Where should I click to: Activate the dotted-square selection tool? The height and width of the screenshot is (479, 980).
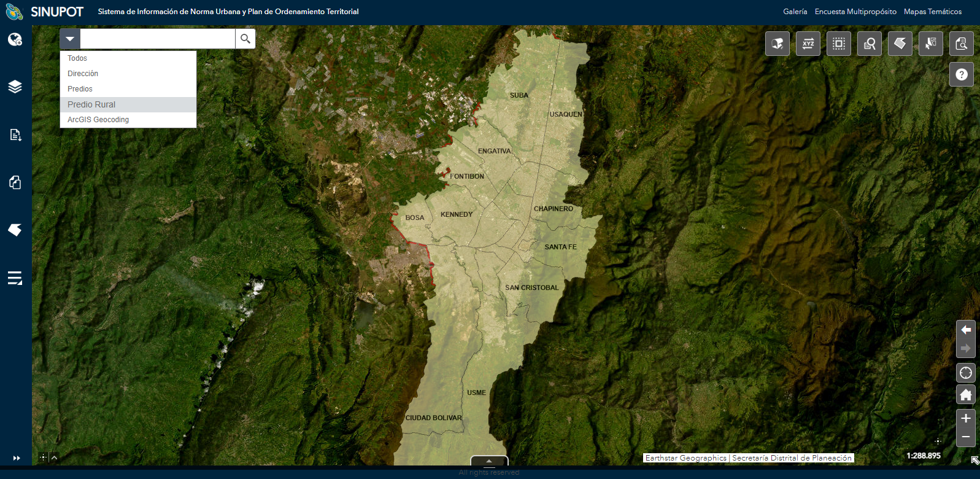(x=839, y=44)
